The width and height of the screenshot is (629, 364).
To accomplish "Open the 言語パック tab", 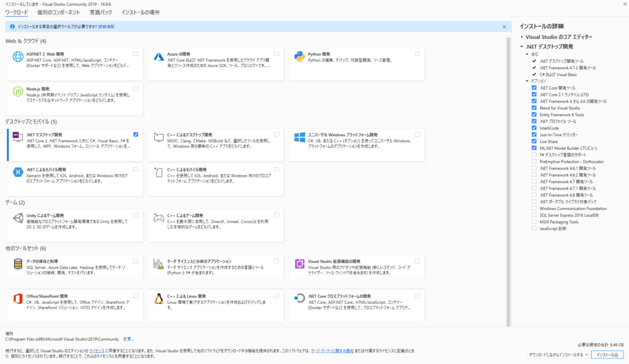I will point(101,12).
